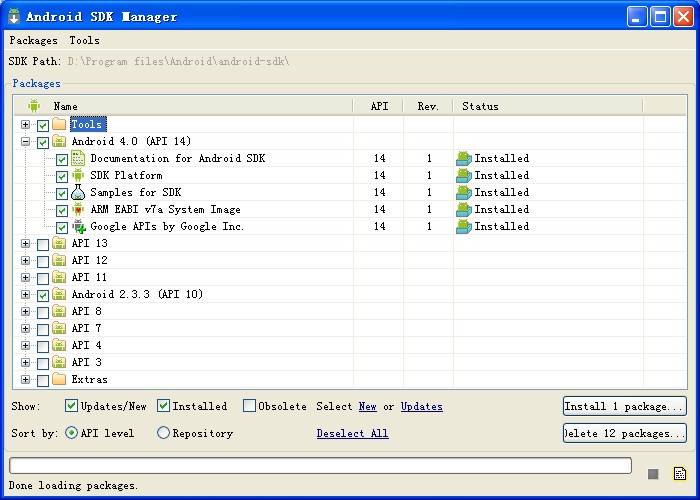Viewport: 700px width, 500px height.
Task: Click Installed status icon for Google APIs row
Action: tap(464, 226)
